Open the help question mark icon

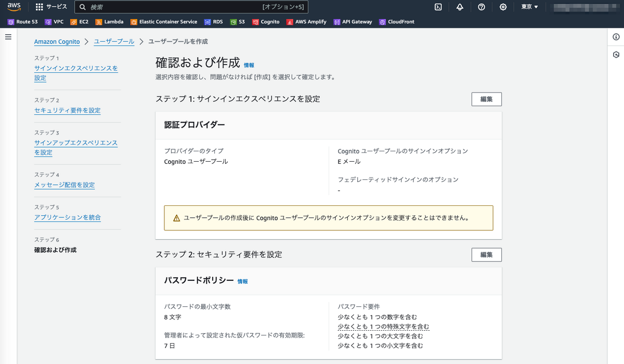tap(482, 7)
